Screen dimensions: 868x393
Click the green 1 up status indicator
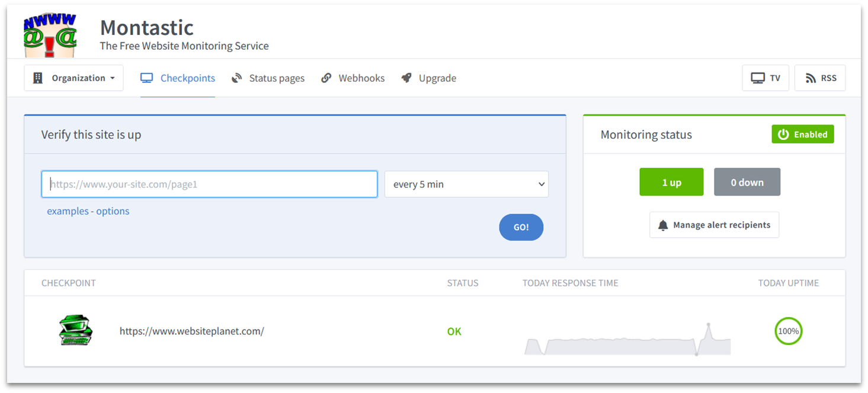coord(671,182)
